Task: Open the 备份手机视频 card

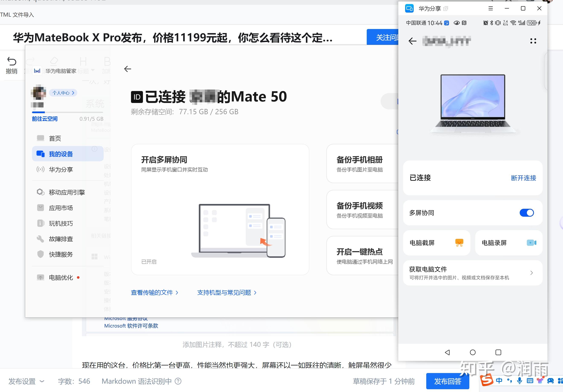Action: tap(362, 210)
